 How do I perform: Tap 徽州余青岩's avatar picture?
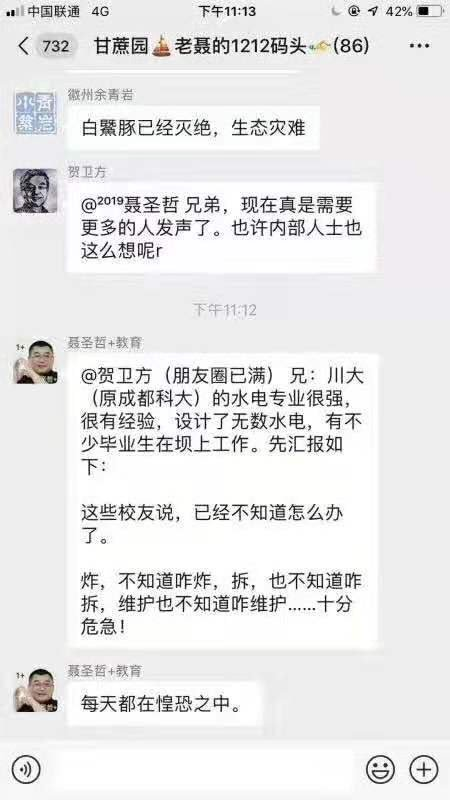click(35, 113)
